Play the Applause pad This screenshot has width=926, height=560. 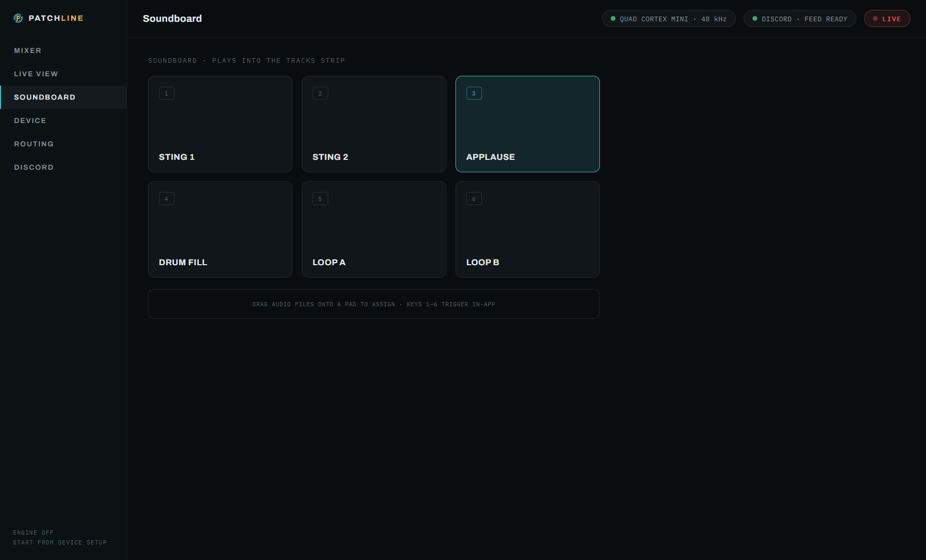(528, 124)
